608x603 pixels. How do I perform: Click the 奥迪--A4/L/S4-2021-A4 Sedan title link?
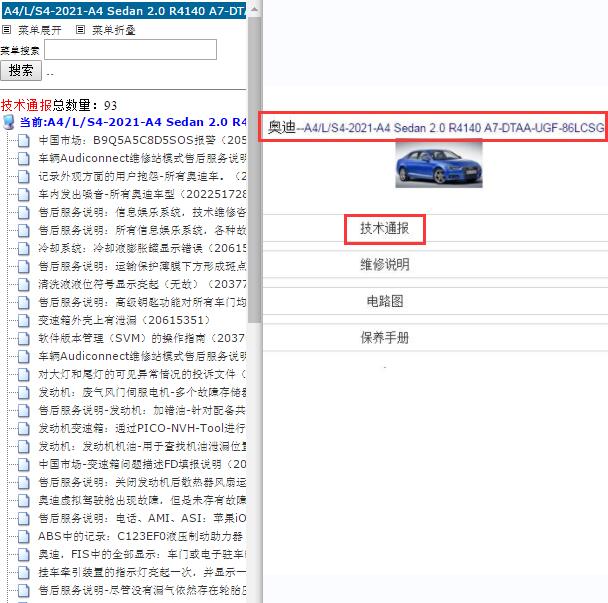click(436, 127)
